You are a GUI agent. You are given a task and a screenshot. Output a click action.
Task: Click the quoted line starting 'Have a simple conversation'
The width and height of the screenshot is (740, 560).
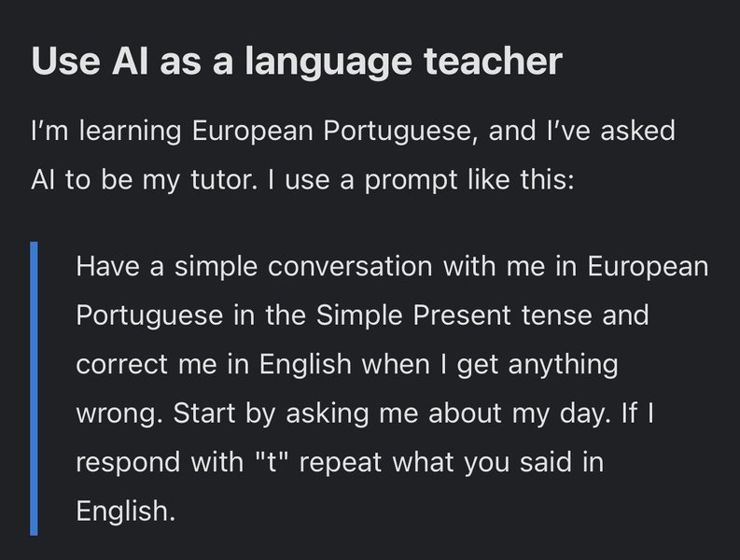(392, 267)
